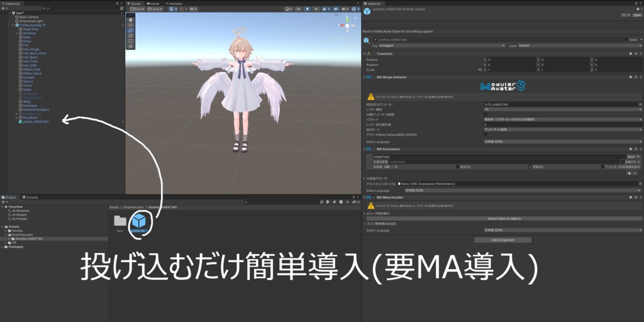This screenshot has width=644, height=322.
Task: Open the draw mode shading dropdown
Action: point(289,9)
